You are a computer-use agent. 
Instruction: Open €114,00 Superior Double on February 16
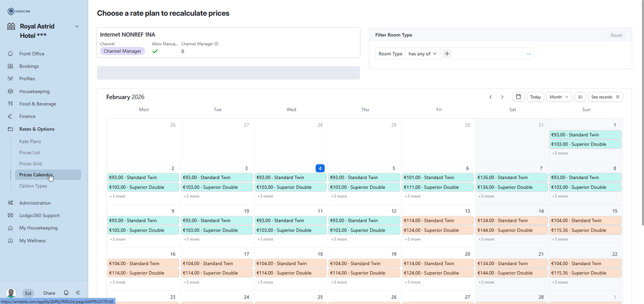point(143,273)
